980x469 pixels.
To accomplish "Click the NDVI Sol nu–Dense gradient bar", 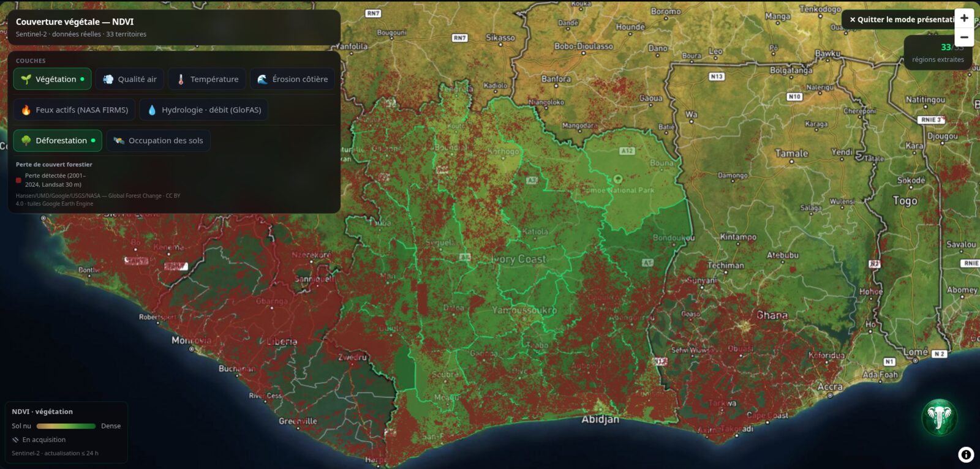I will (x=66, y=426).
